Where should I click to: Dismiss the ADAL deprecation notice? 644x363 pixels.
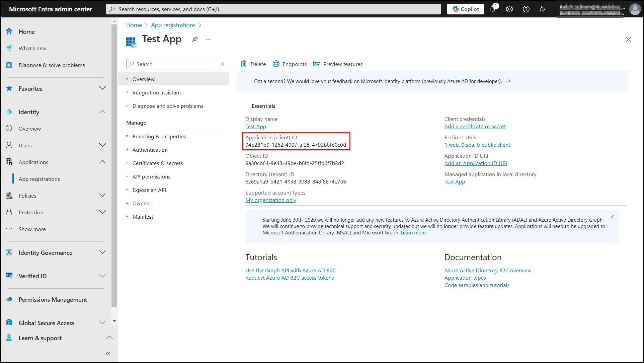point(612,217)
